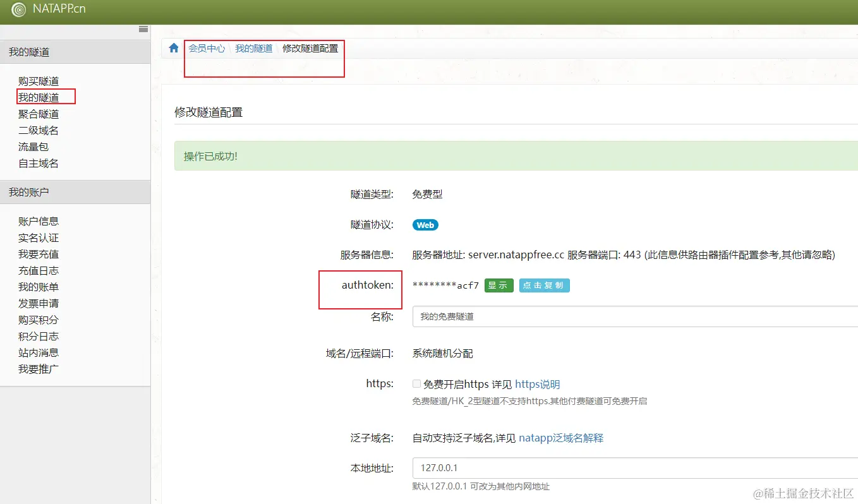Collapse the 我的隧道 sidebar section header
858x504 pixels.
pyautogui.click(x=75, y=52)
